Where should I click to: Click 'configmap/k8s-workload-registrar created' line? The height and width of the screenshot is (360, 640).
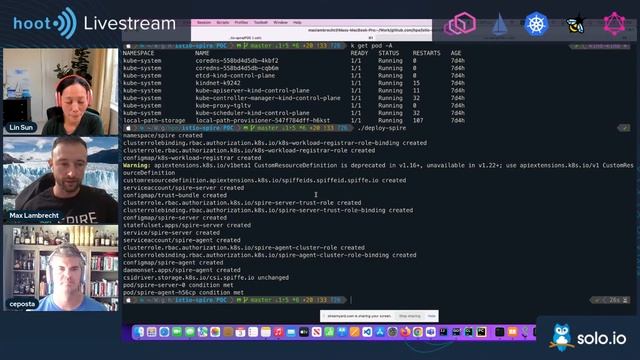coord(192,158)
